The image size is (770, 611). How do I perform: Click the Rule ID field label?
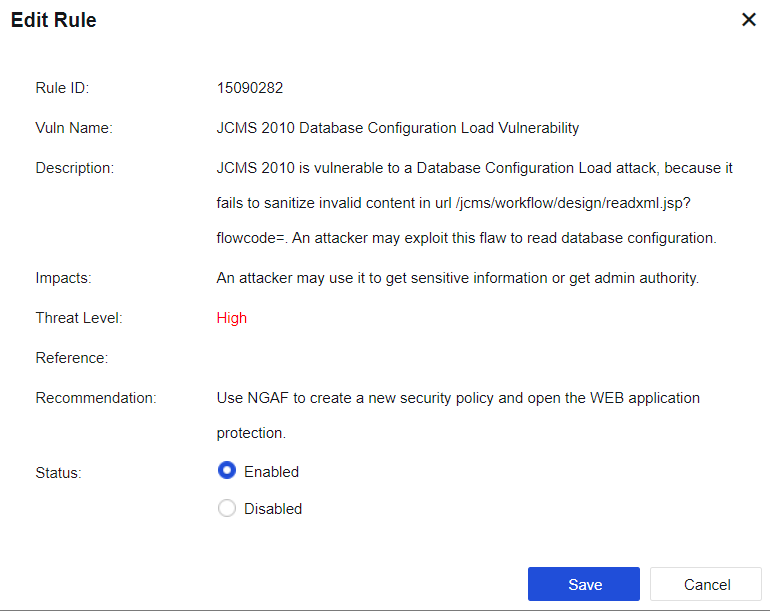pos(62,88)
